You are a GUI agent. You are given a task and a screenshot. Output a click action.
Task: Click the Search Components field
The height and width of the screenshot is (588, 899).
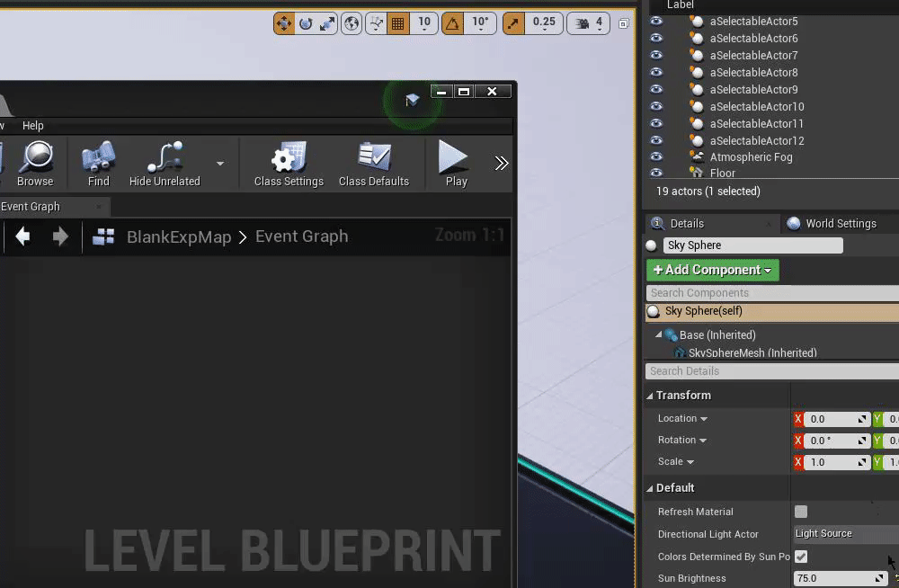(x=772, y=293)
